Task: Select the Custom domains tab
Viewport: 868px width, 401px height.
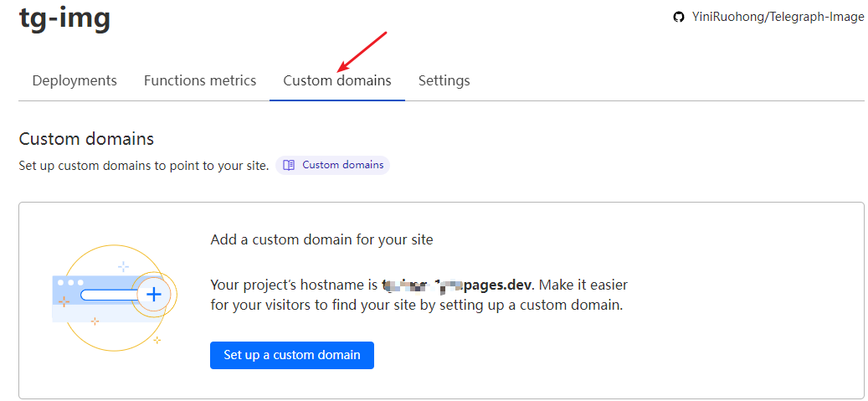Action: (337, 80)
